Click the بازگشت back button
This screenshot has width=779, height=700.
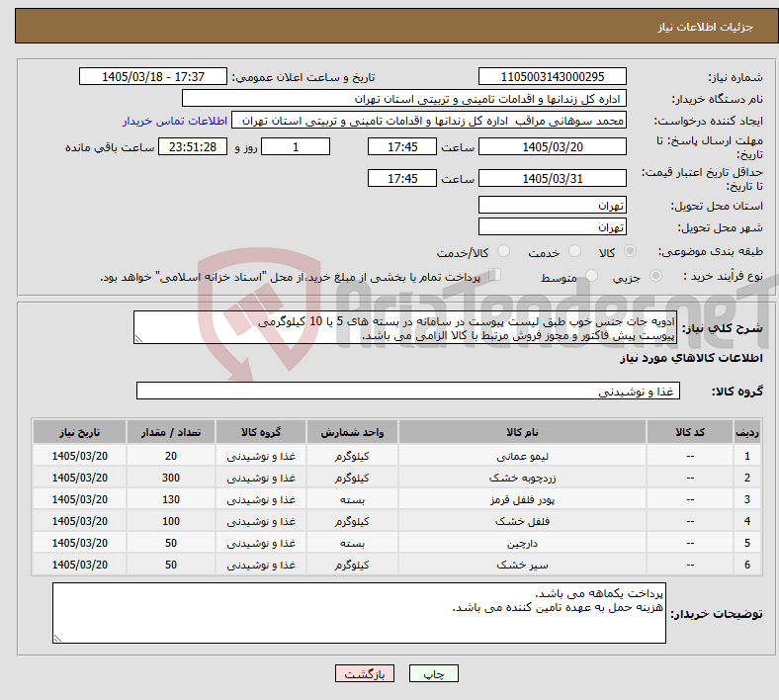coord(365,673)
